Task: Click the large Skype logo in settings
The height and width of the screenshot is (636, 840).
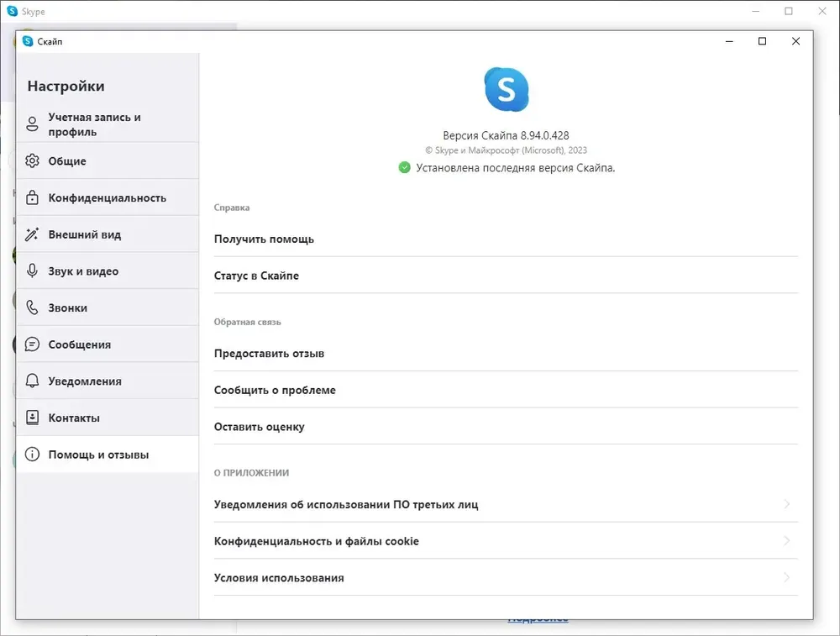Action: (507, 90)
